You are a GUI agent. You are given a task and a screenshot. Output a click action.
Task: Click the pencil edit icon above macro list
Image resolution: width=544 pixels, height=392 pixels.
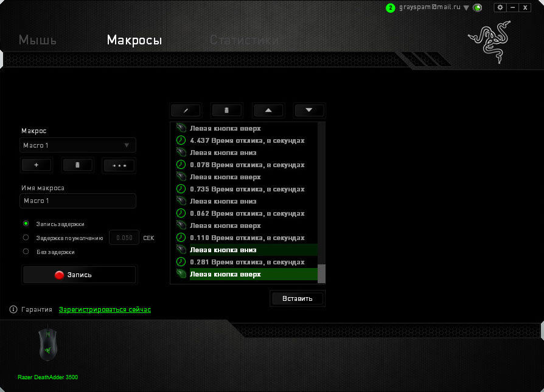point(186,110)
